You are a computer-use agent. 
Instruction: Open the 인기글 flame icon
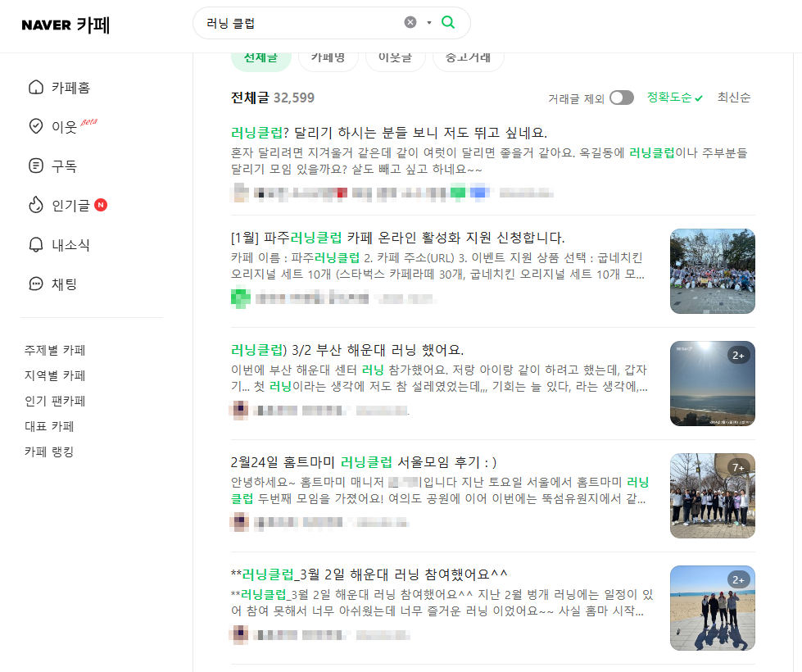(x=36, y=205)
